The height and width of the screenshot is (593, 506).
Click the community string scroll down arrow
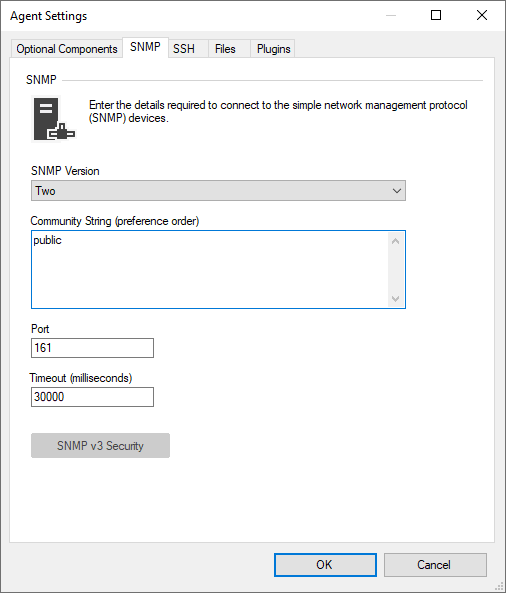[x=396, y=299]
